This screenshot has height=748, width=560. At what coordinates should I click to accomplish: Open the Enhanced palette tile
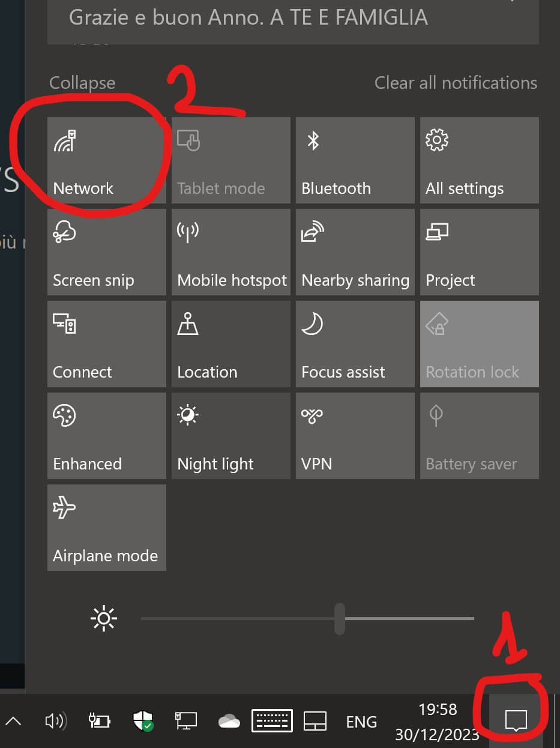(106, 436)
